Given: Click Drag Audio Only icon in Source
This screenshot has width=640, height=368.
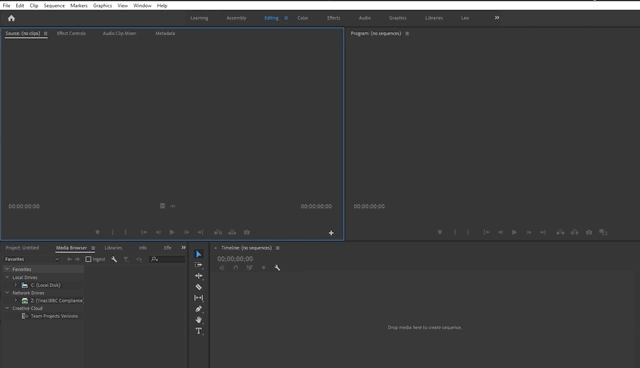Looking at the screenshot, I should click(173, 206).
